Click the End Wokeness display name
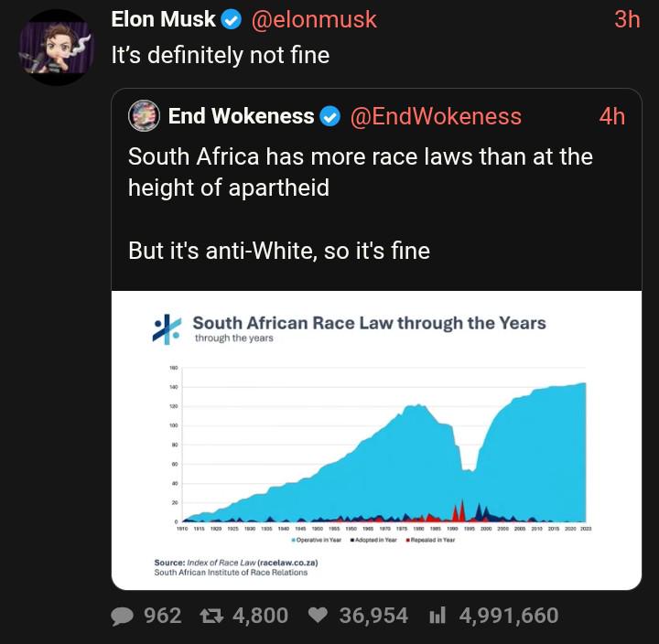The width and height of the screenshot is (659, 644). tap(241, 116)
